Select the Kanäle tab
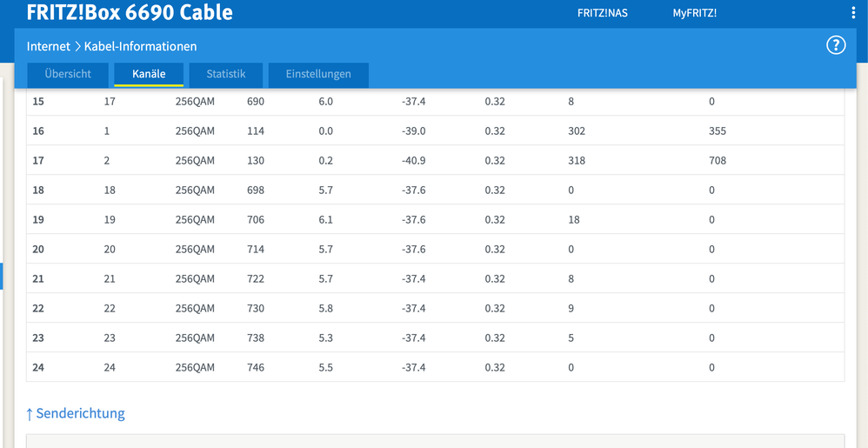Image resolution: width=868 pixels, height=448 pixels. click(149, 74)
